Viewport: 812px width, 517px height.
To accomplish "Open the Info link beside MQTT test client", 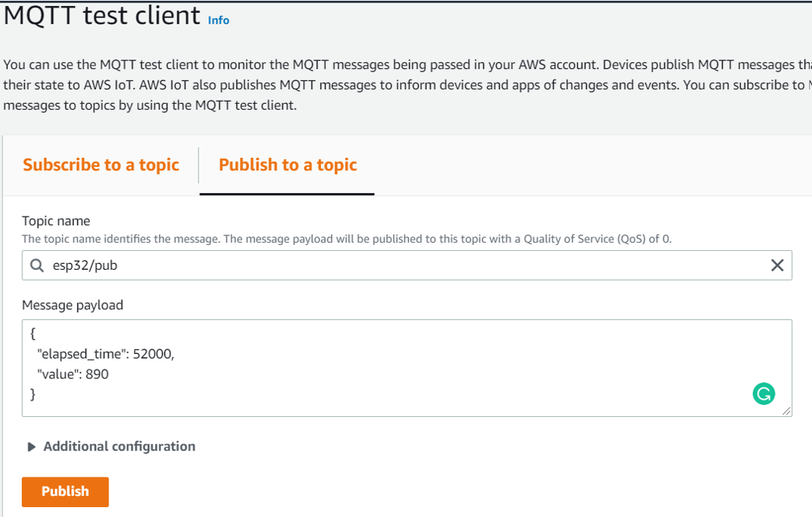I will click(x=219, y=20).
